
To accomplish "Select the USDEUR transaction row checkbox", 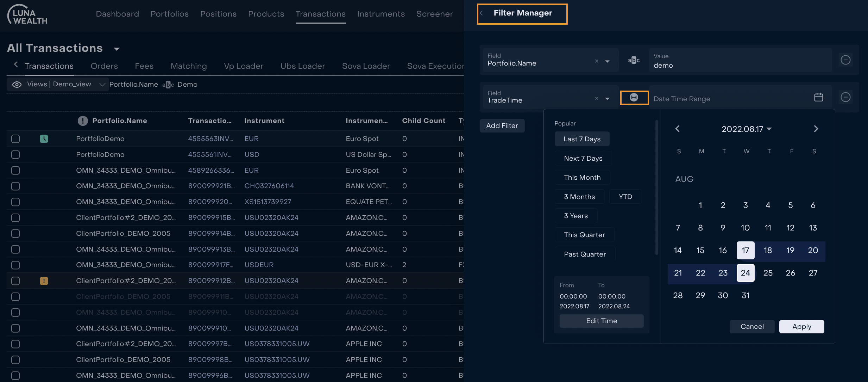I will [x=15, y=265].
